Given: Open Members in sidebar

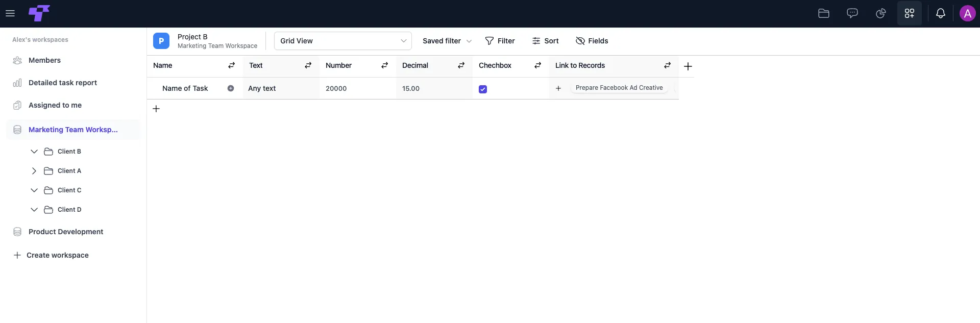Looking at the screenshot, I should [x=73, y=60].
